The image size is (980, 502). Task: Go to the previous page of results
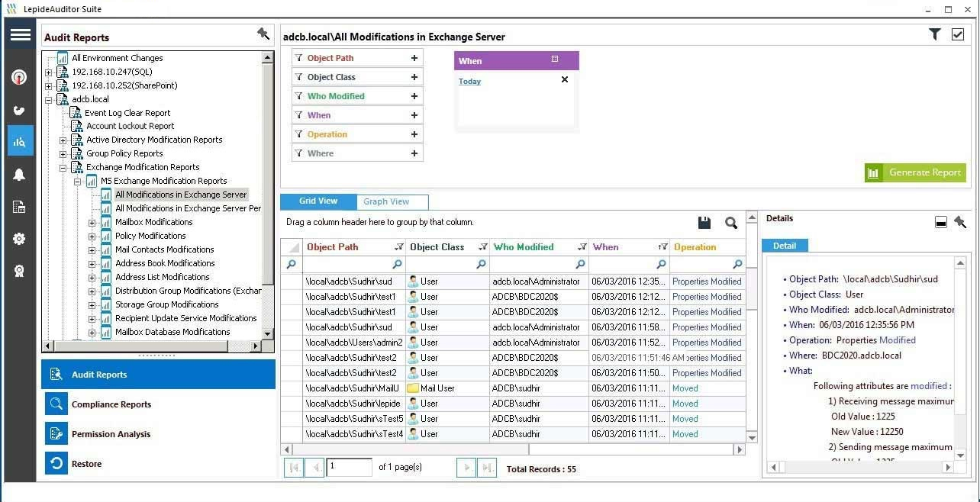(x=314, y=468)
